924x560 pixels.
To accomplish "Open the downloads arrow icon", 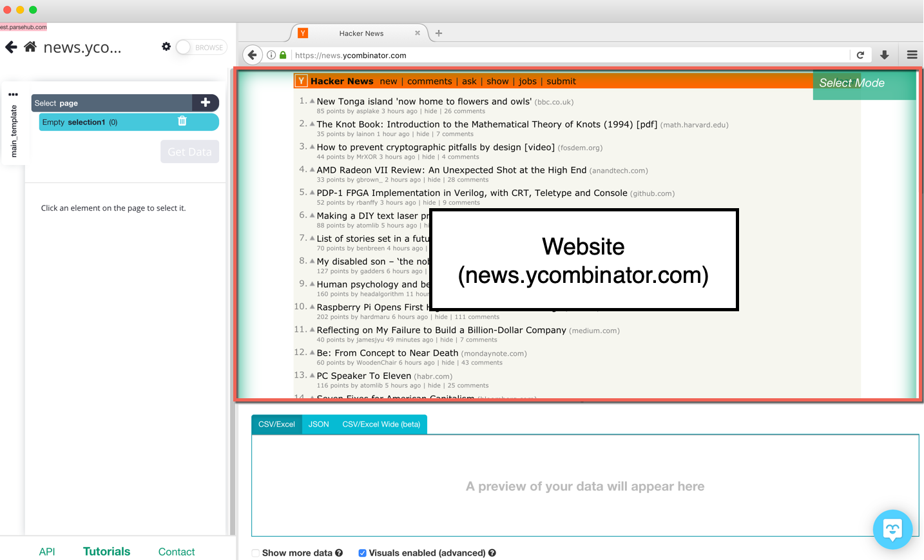I will (x=885, y=55).
